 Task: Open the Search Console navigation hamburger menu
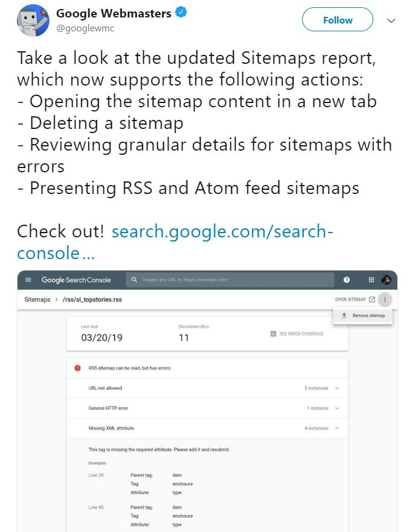click(28, 280)
